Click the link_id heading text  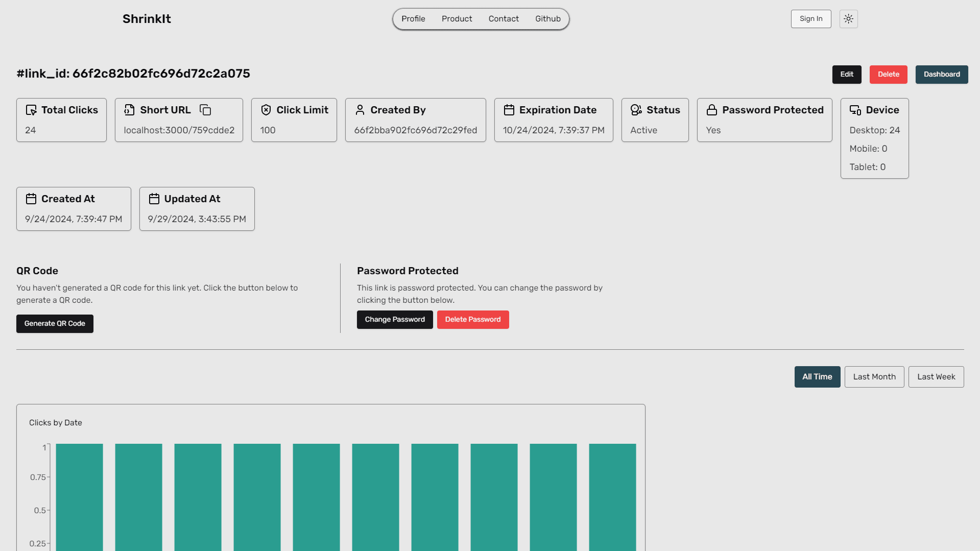coord(133,74)
